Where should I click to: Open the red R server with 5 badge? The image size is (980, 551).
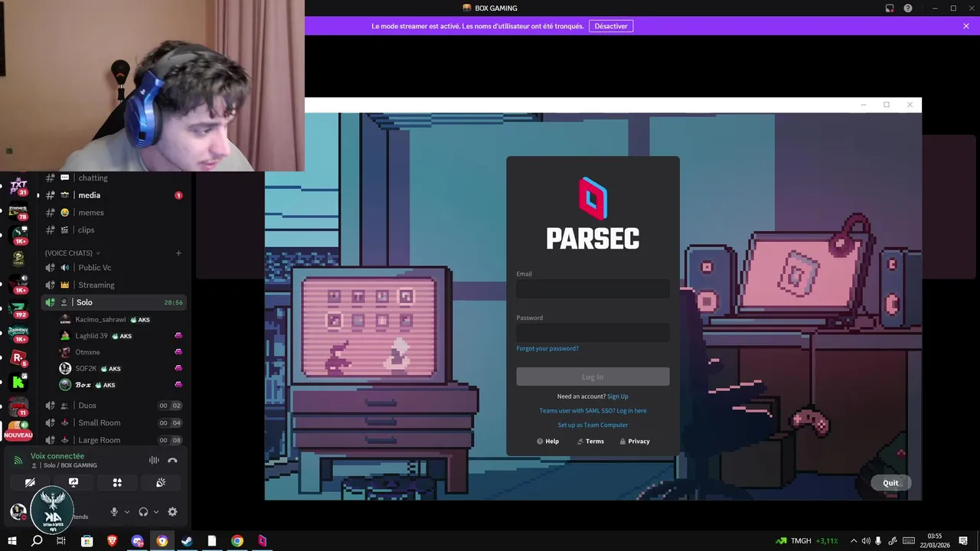(x=18, y=357)
